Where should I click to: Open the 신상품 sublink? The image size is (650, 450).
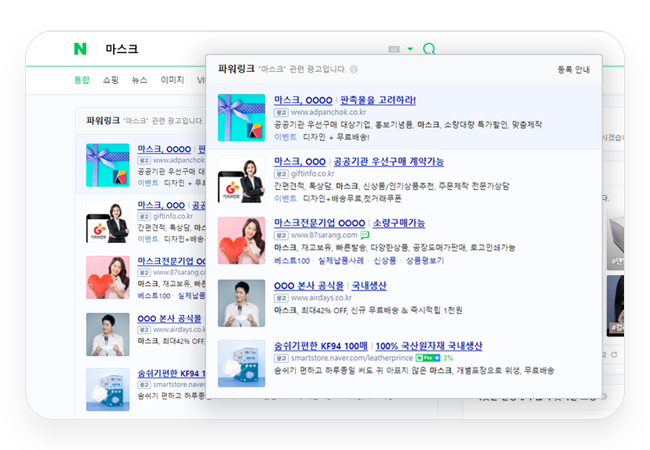[x=385, y=261]
